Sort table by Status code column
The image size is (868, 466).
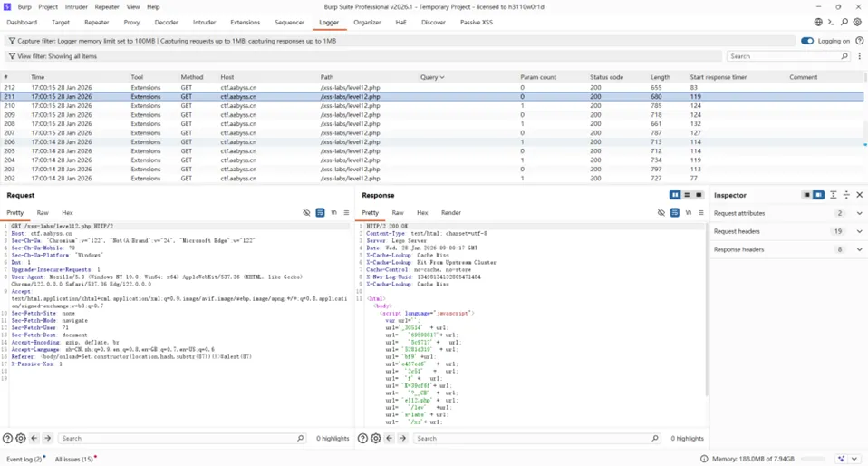point(606,78)
